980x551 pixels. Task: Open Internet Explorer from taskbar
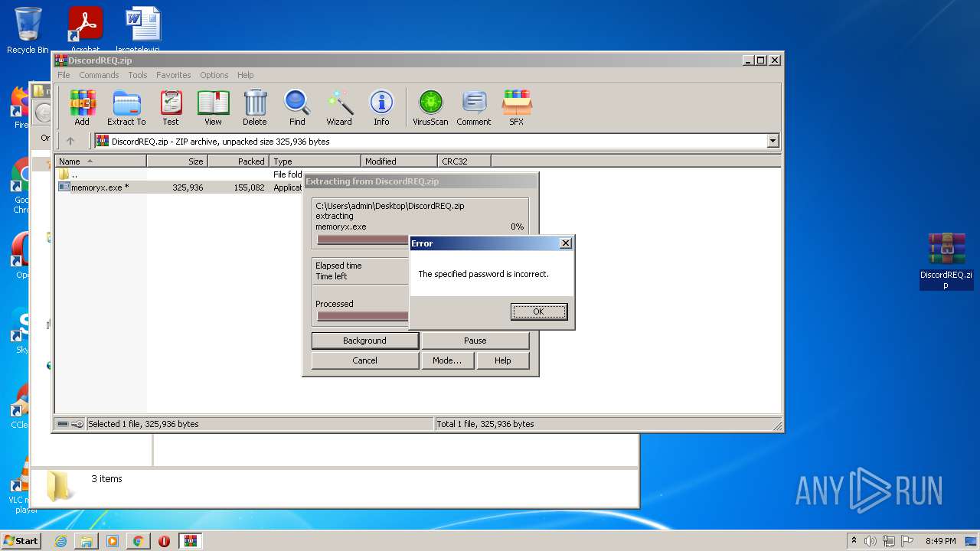(x=60, y=541)
